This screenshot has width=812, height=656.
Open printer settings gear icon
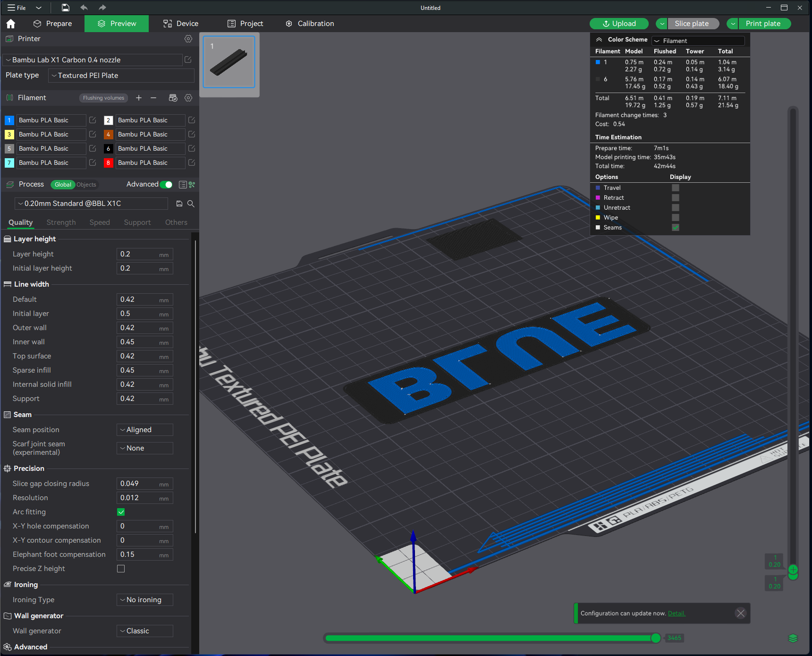point(188,39)
